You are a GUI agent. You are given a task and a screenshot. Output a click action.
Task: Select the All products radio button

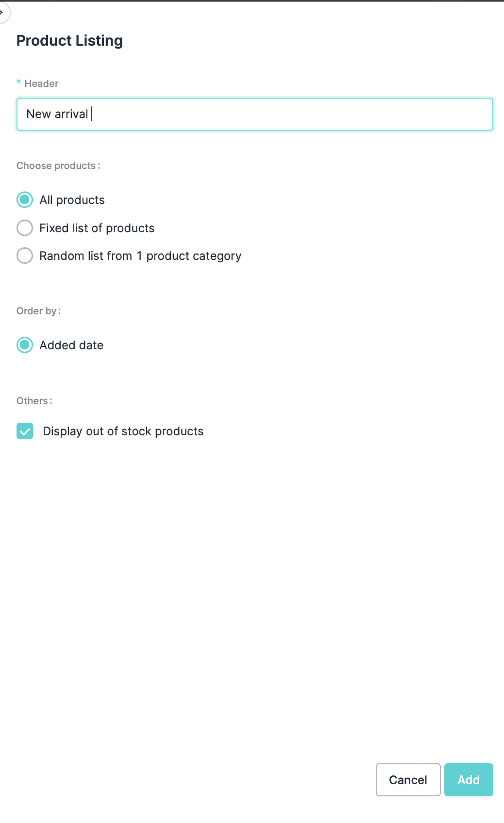pyautogui.click(x=25, y=200)
